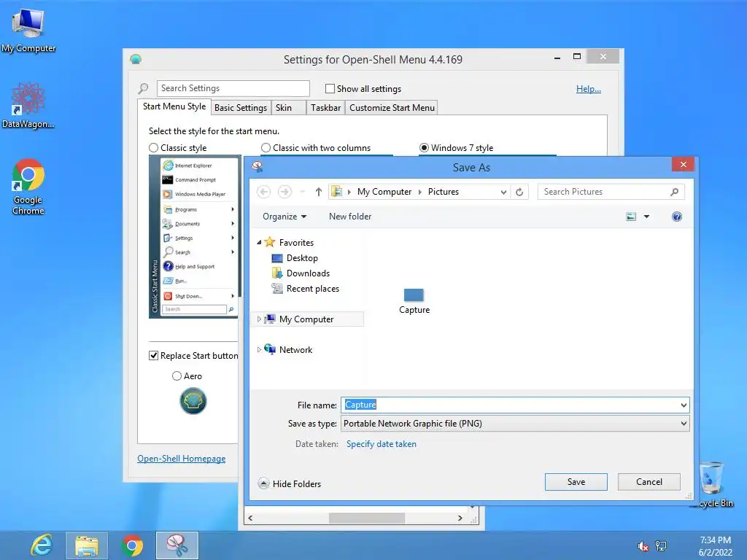The width and height of the screenshot is (747, 560).
Task: Switch to the Taskbar tab
Action: [x=325, y=108]
